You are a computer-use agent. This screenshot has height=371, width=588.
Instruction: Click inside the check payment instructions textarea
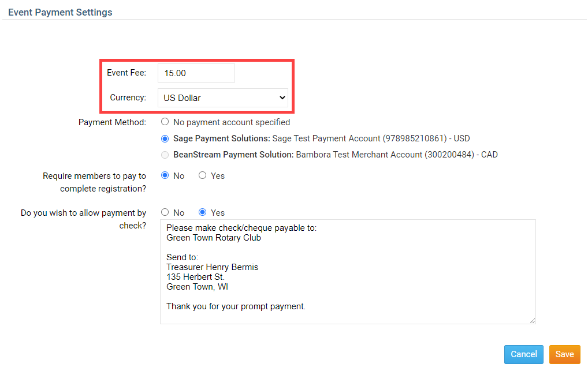[347, 271]
